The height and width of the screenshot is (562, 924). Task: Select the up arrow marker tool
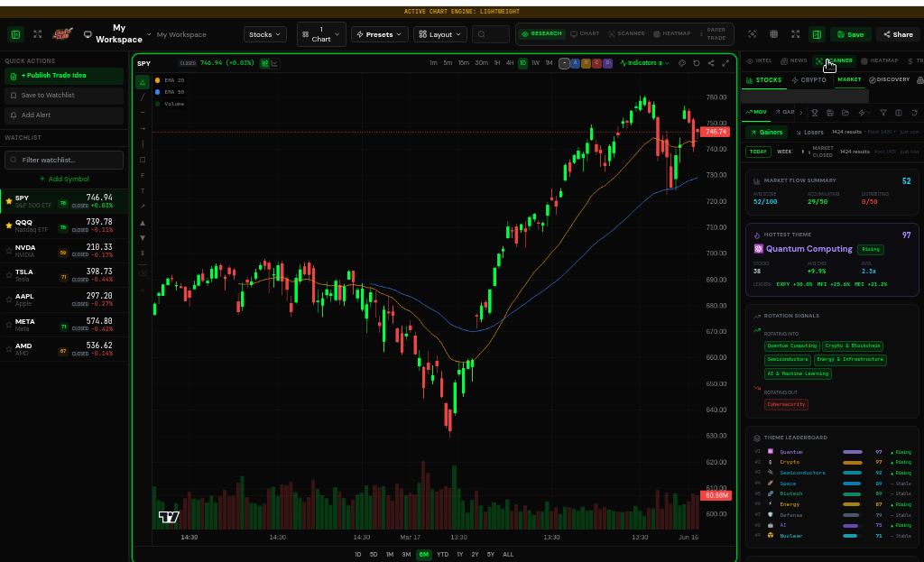tap(143, 224)
